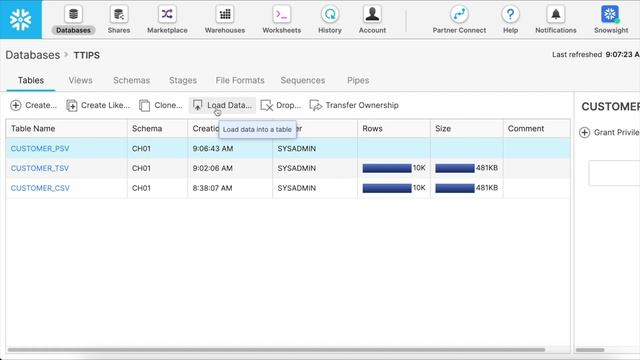Viewport: 640px width, 360px height.
Task: Open the Marketplace icon
Action: pyautogui.click(x=167, y=14)
